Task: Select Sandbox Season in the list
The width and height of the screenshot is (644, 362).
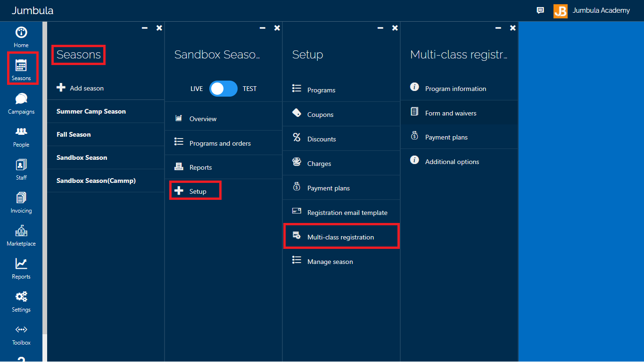Action: (x=106, y=157)
